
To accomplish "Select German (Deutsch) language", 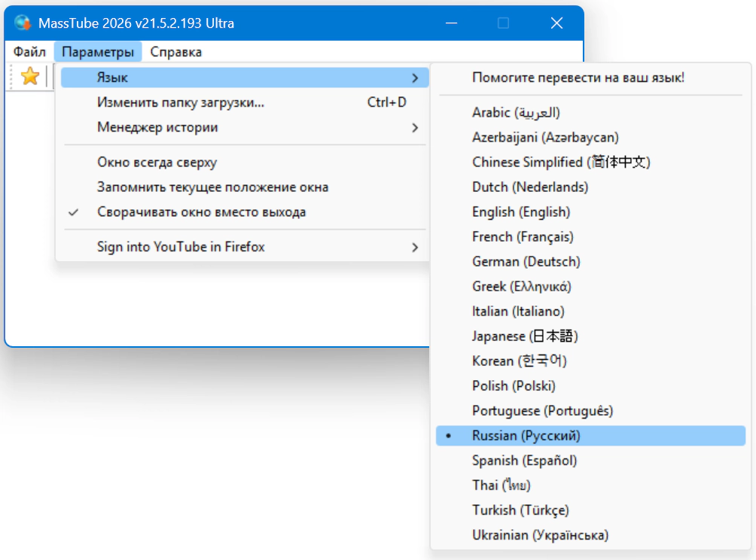I will pos(526,262).
